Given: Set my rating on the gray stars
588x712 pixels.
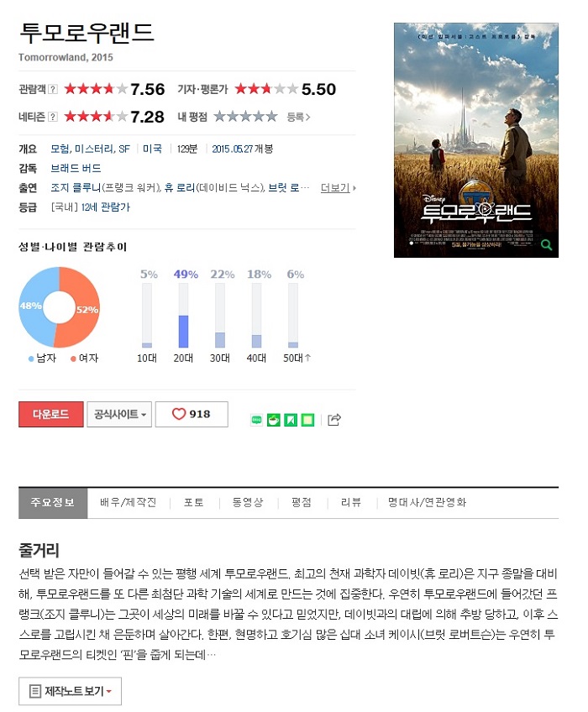Looking at the screenshot, I should [246, 117].
